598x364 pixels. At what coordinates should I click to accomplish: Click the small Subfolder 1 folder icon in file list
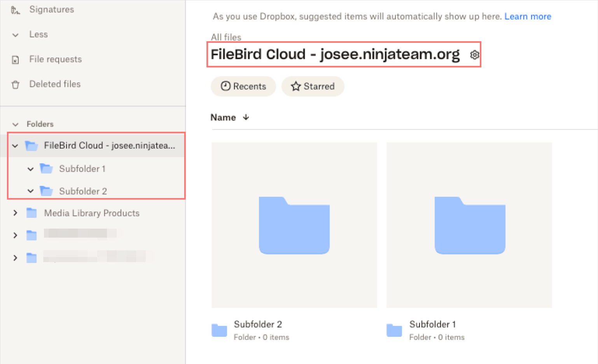pyautogui.click(x=394, y=330)
